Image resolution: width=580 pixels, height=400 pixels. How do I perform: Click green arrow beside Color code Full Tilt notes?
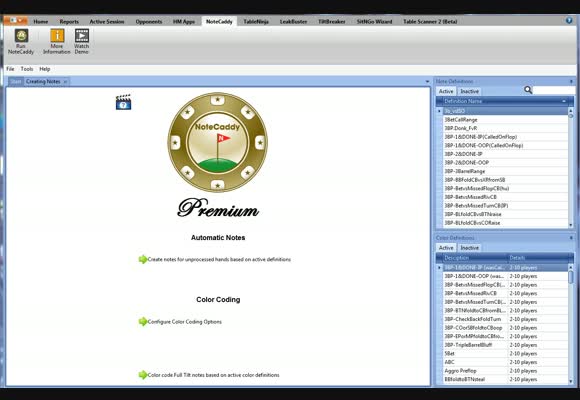click(143, 375)
